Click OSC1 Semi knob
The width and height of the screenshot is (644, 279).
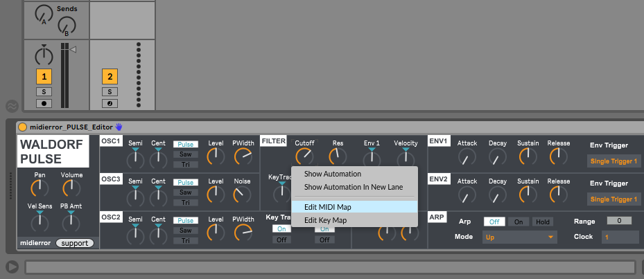[136, 159]
